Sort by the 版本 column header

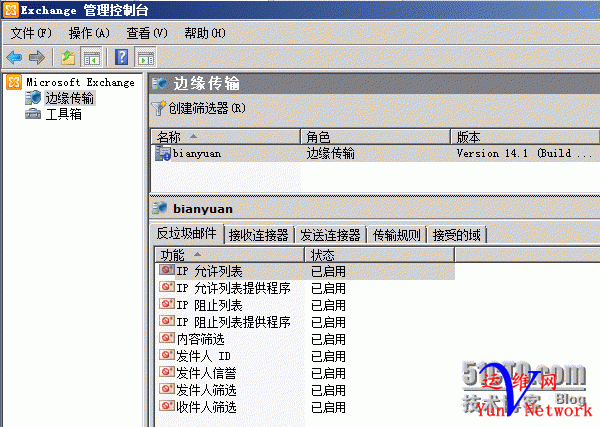[525, 137]
